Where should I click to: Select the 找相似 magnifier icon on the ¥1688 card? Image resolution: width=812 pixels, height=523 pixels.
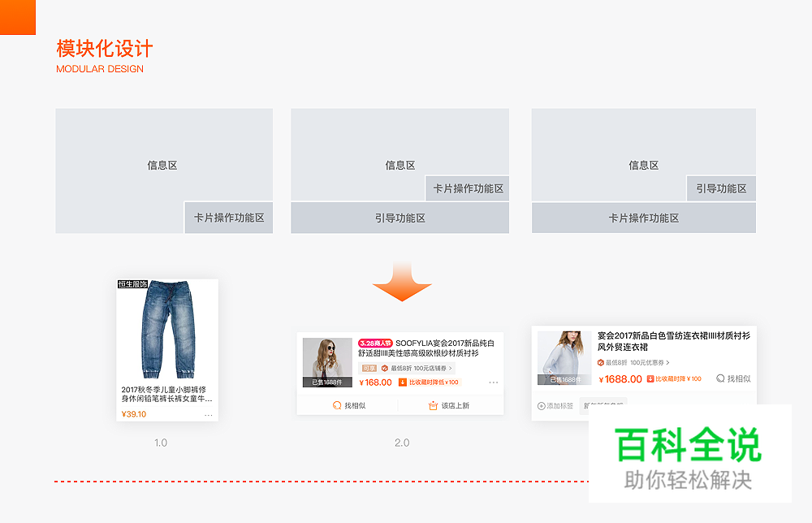coord(720,378)
